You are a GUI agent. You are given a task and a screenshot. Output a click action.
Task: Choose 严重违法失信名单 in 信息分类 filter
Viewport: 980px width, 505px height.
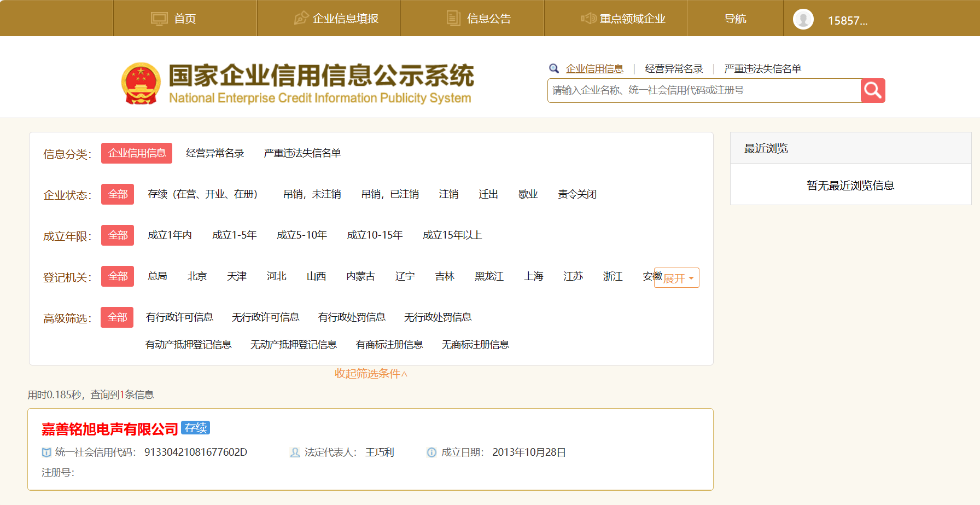(x=302, y=153)
